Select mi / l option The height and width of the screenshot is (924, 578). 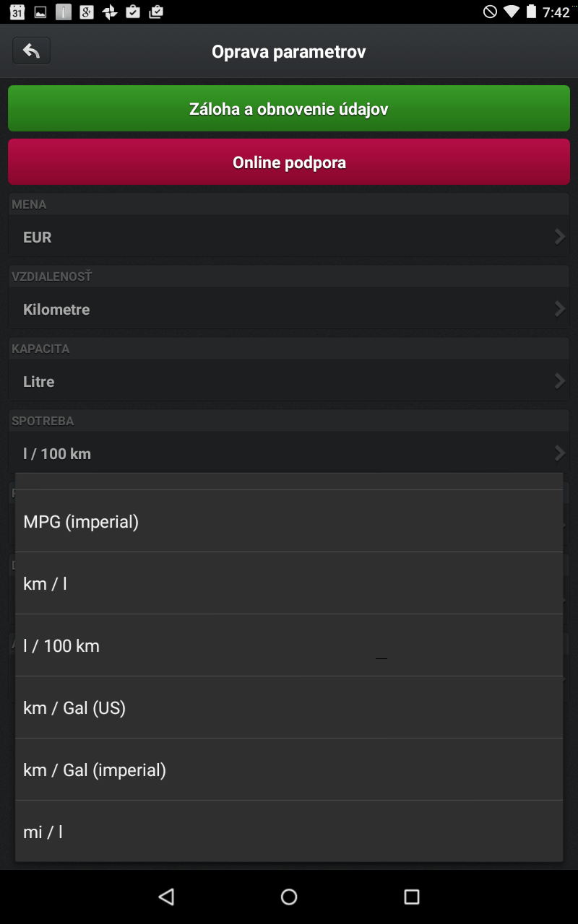tap(289, 831)
